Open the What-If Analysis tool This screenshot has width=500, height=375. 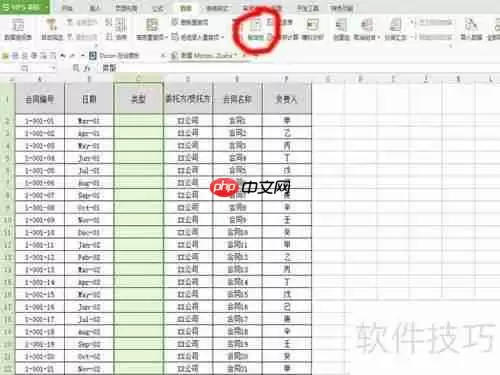tap(312, 29)
